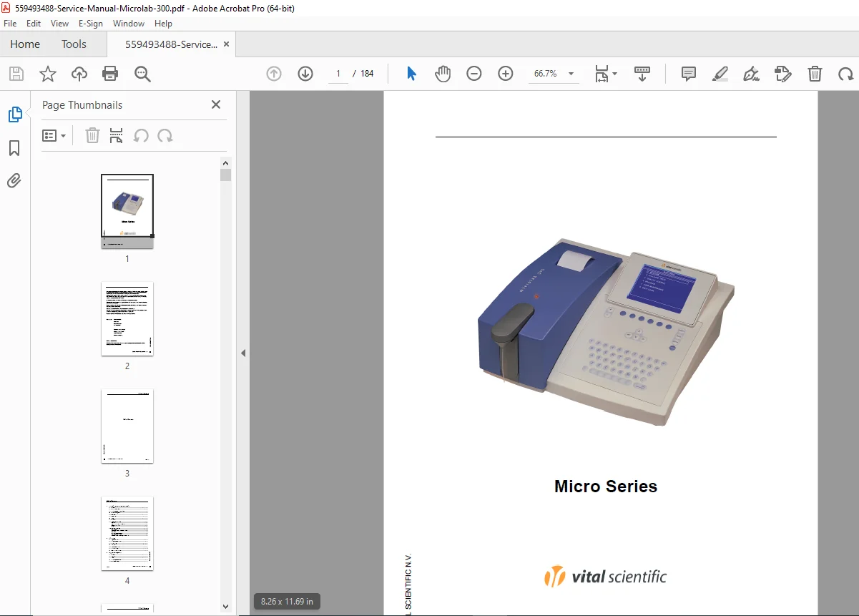This screenshot has height=616, width=859.
Task: Open Page Thumbnails sidebar icon
Action: (14, 114)
